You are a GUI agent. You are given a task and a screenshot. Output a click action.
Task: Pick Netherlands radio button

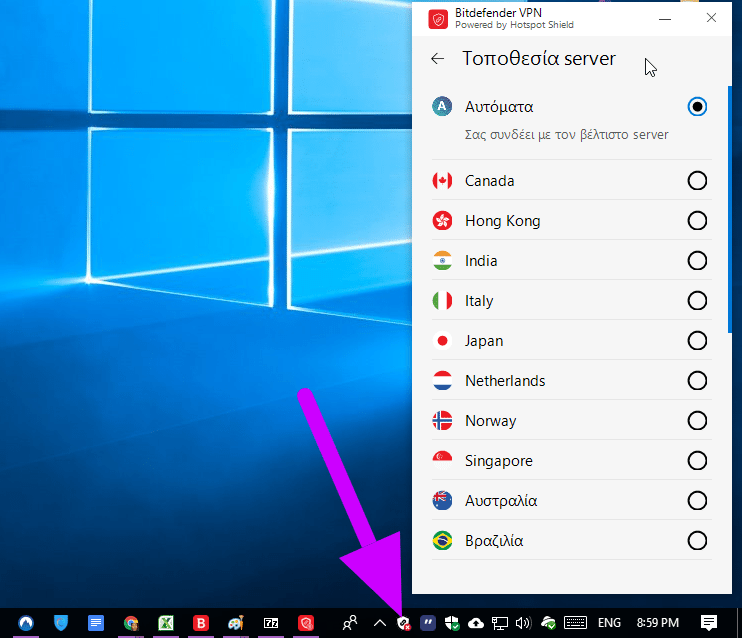[697, 381]
